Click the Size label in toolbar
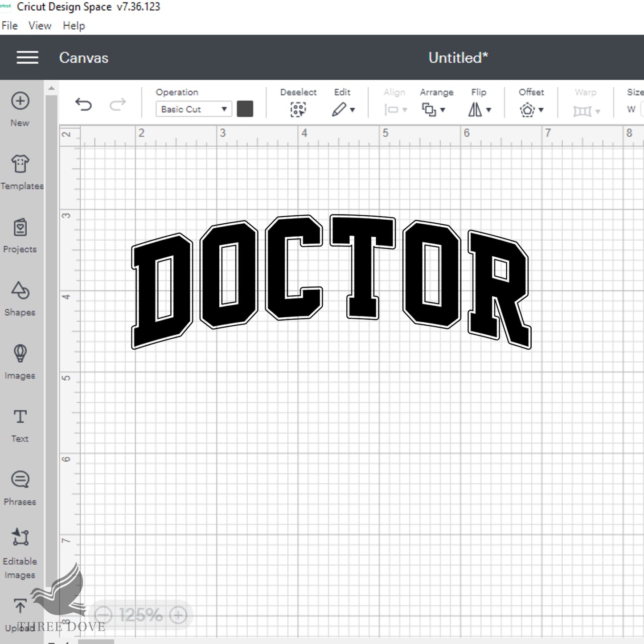The width and height of the screenshot is (644, 644). [x=635, y=92]
